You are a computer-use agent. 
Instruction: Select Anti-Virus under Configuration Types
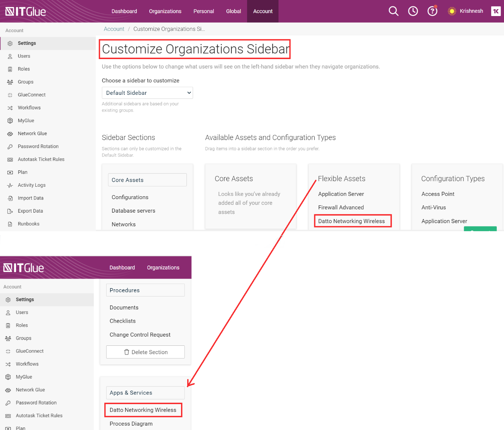point(434,208)
